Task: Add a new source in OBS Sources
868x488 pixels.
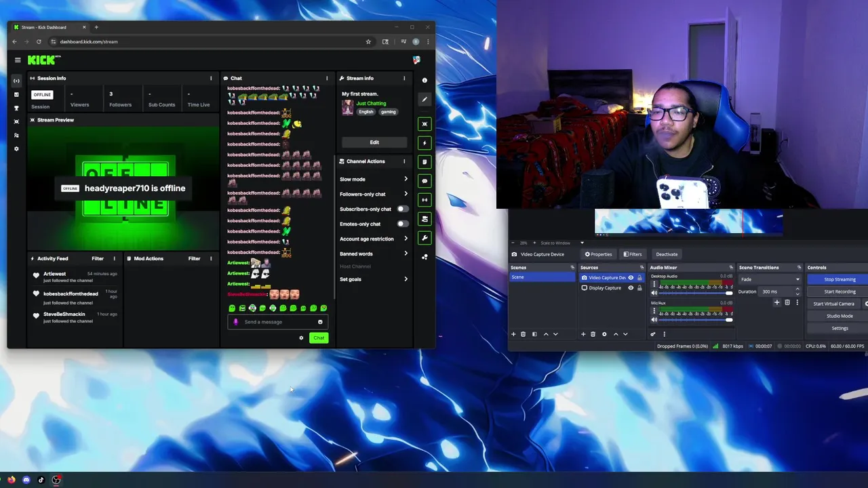Action: point(583,334)
